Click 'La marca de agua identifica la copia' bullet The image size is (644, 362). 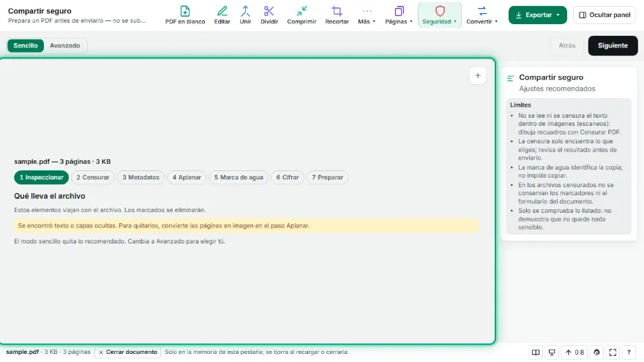[570, 172]
